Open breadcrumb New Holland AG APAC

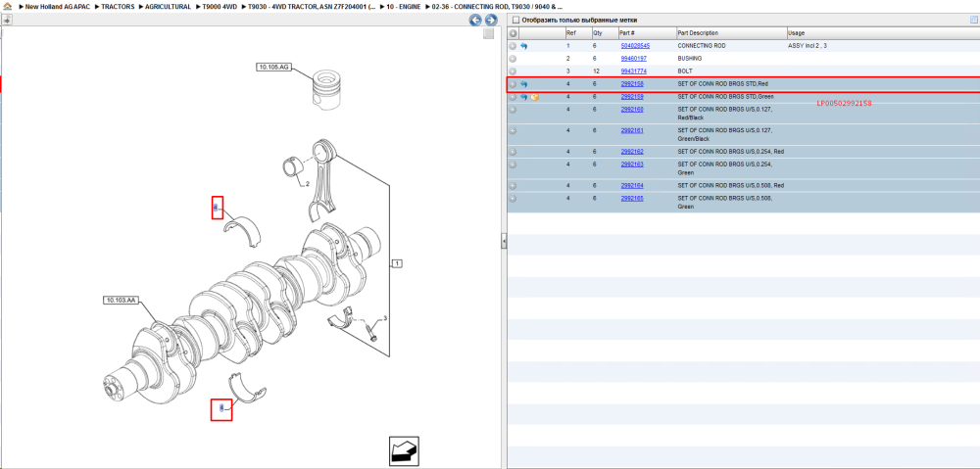coord(58,6)
